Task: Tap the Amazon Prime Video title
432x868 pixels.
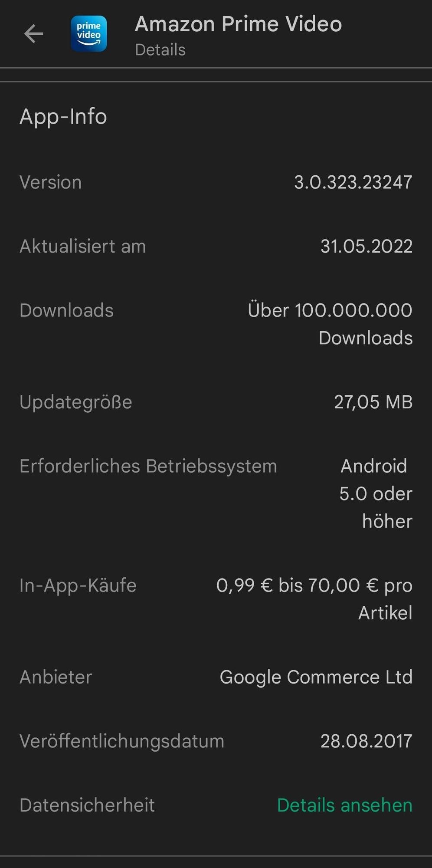Action: pos(238,24)
